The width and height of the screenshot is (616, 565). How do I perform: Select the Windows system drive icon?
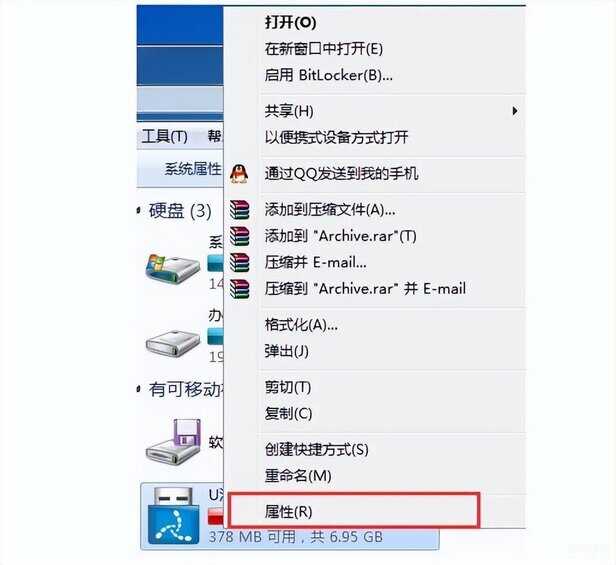(172, 269)
